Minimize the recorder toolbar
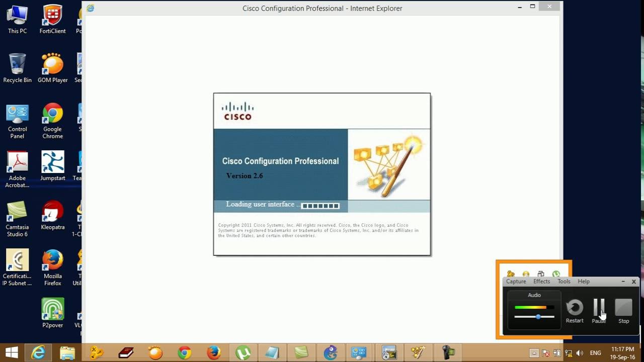Viewport: 644px width, 362px height. click(623, 282)
